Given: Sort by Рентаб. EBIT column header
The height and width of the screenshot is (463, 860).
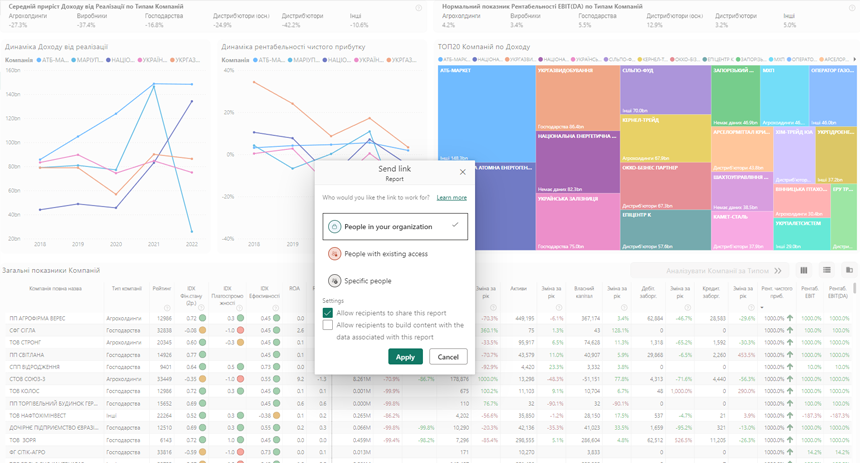Looking at the screenshot, I should click(810, 292).
